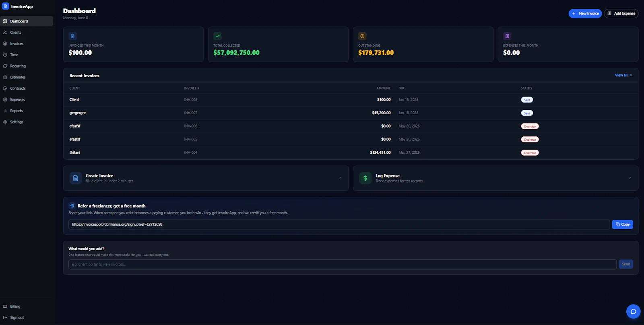Open Contracts in the sidebar

[27, 88]
